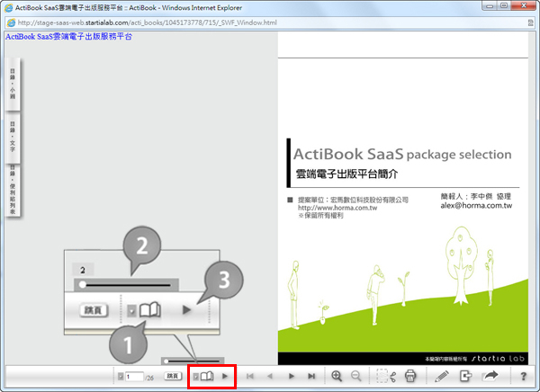This screenshot has width=540, height=392.
Task: Close the Internet Explorer window
Action: [524, 6]
